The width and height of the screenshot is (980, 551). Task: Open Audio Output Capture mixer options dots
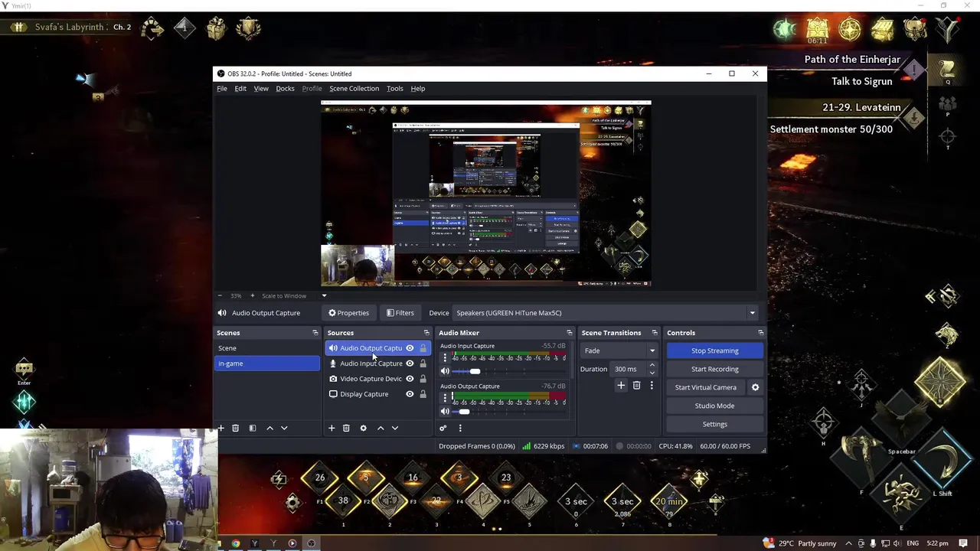coord(445,398)
